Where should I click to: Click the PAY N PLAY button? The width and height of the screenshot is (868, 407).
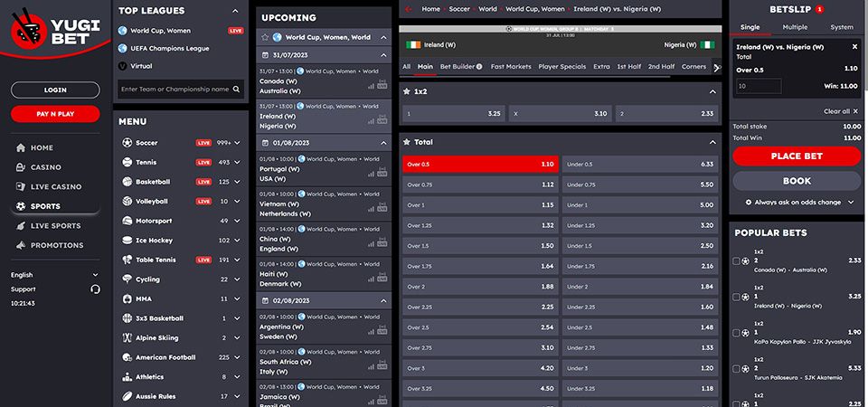click(55, 114)
